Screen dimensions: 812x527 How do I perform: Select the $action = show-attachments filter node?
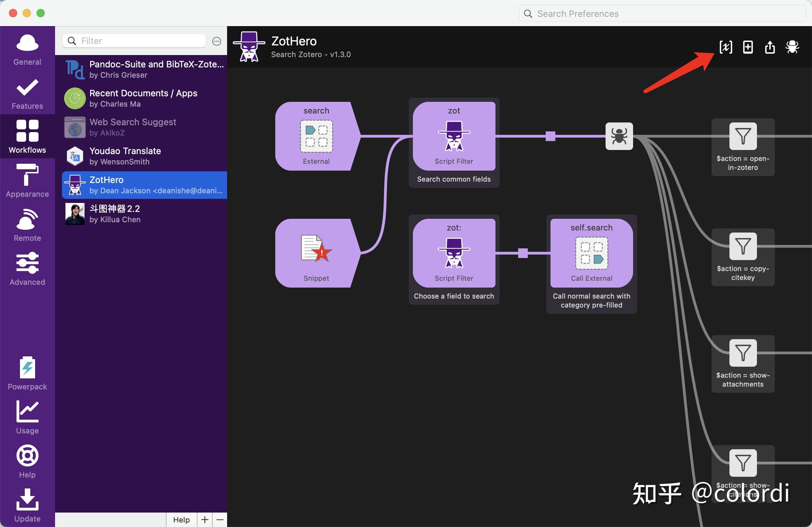pos(743,353)
